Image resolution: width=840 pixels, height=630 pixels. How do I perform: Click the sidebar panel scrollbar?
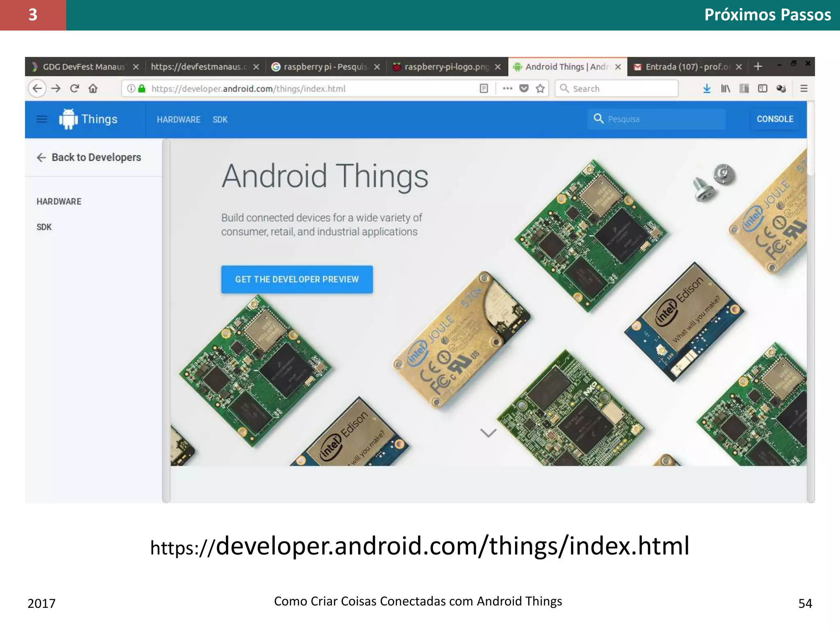click(x=166, y=320)
